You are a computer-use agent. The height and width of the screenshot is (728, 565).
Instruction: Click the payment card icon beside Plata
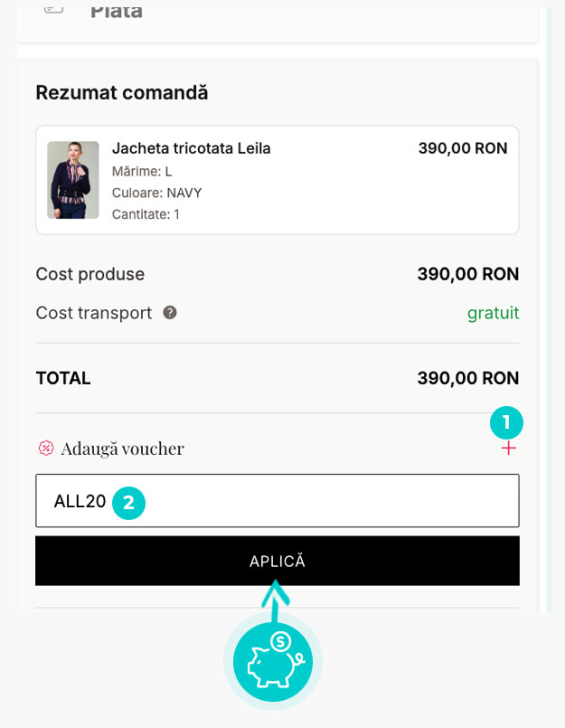(54, 8)
